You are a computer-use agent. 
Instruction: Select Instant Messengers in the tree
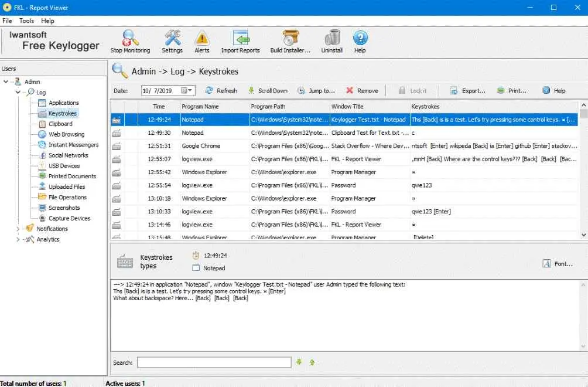tap(74, 144)
